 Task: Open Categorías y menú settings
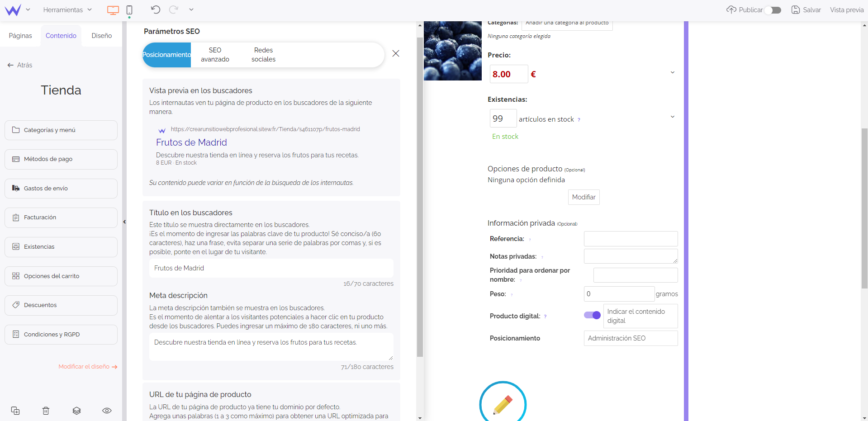[61, 130]
